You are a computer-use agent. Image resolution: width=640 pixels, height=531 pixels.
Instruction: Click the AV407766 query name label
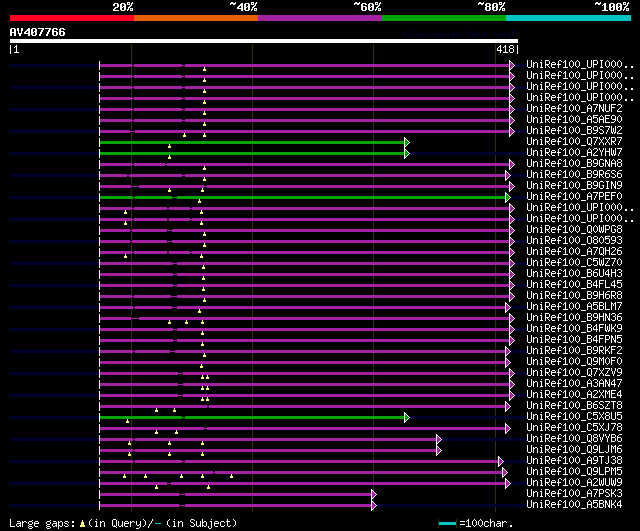38,32
